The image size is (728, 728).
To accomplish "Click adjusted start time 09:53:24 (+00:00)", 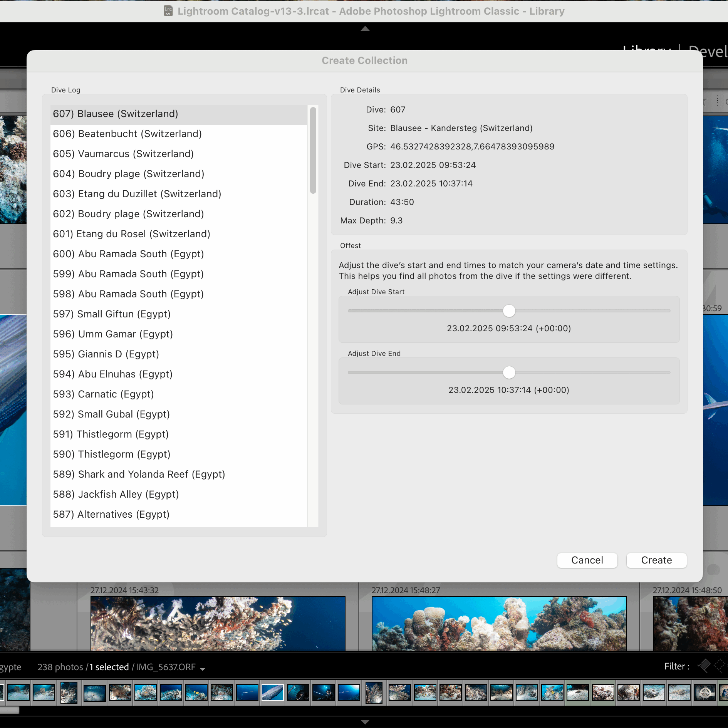I will (x=509, y=329).
